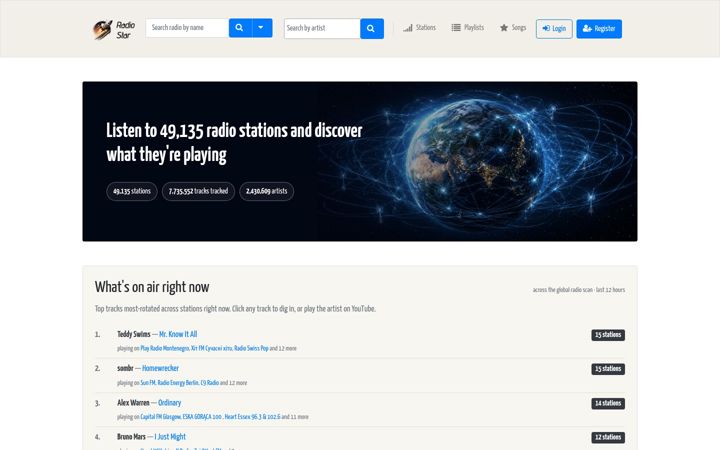Click the artist name 'Bruno Mars'

pos(131,437)
